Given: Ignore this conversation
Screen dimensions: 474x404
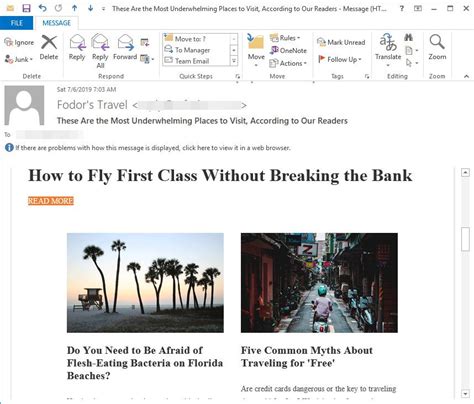Looking at the screenshot, I should click(x=19, y=42).
